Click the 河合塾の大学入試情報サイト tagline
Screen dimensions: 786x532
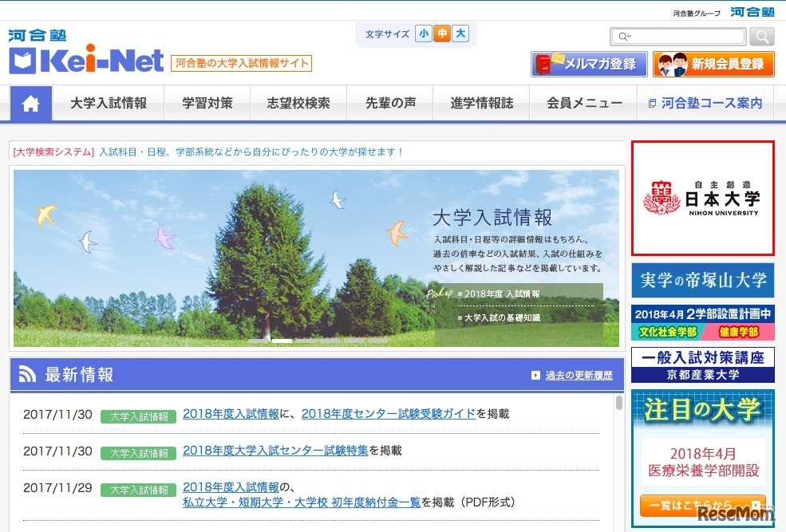click(x=241, y=63)
